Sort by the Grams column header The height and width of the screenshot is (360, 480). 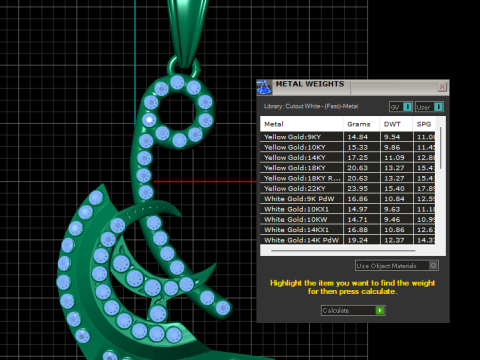(362, 124)
